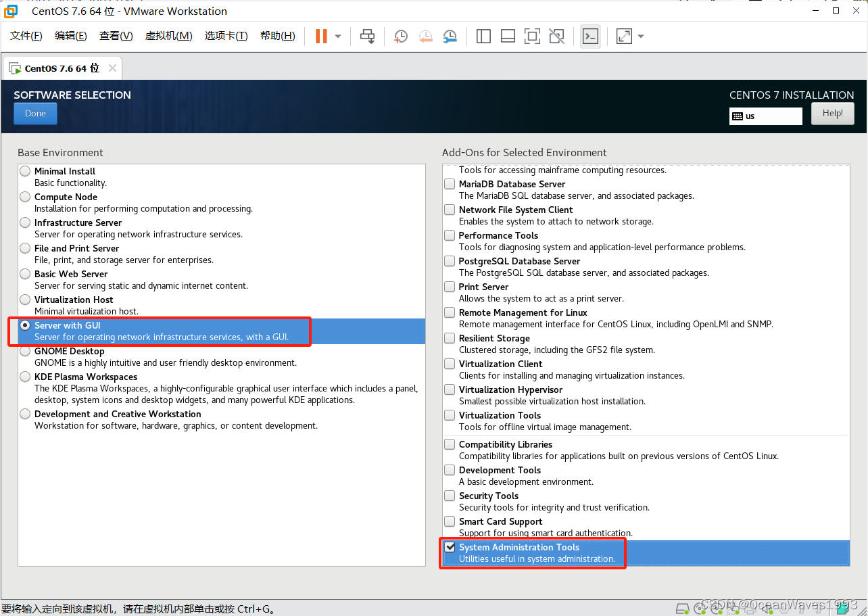Image resolution: width=868 pixels, height=616 pixels.
Task: Enter full screen mode icon
Action: (532, 36)
